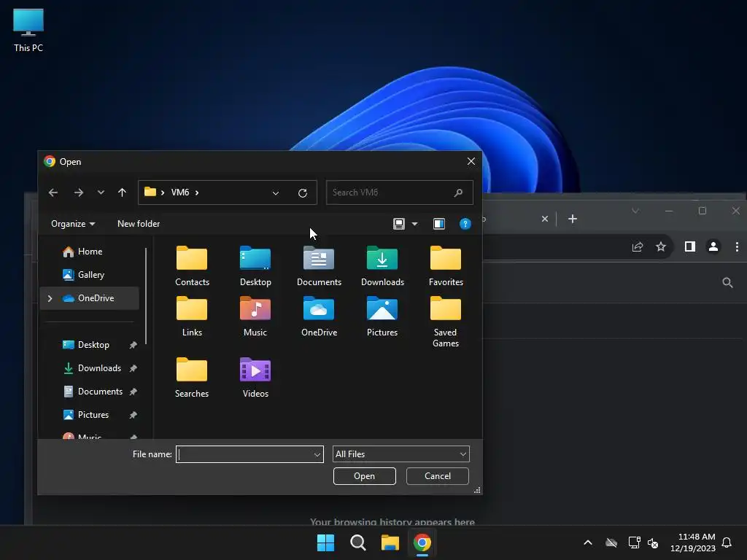
Task: Click Chrome's share page icon
Action: [x=638, y=246]
